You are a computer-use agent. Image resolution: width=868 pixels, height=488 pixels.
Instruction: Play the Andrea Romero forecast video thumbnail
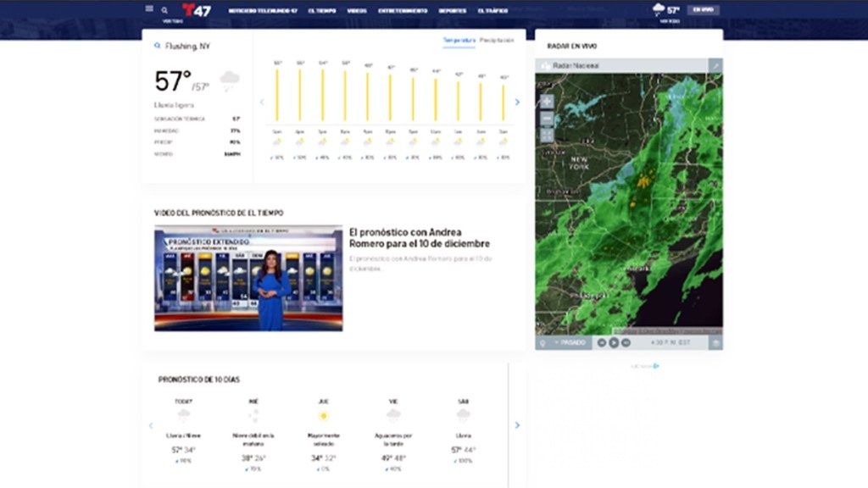(248, 278)
